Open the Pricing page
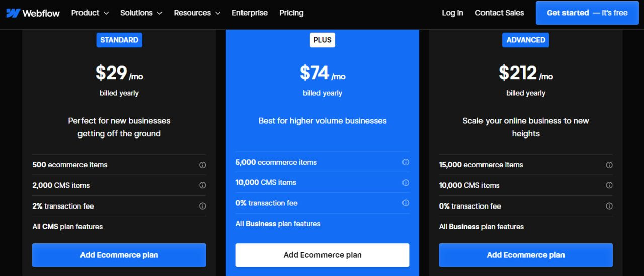The height and width of the screenshot is (276, 644). click(291, 13)
